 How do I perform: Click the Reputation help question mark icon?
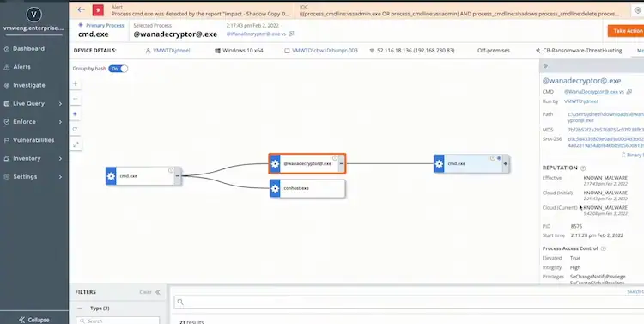pos(583,168)
